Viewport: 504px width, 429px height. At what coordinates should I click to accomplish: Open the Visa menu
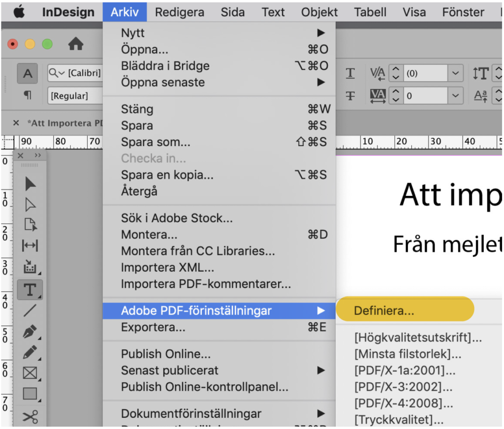pos(414,12)
